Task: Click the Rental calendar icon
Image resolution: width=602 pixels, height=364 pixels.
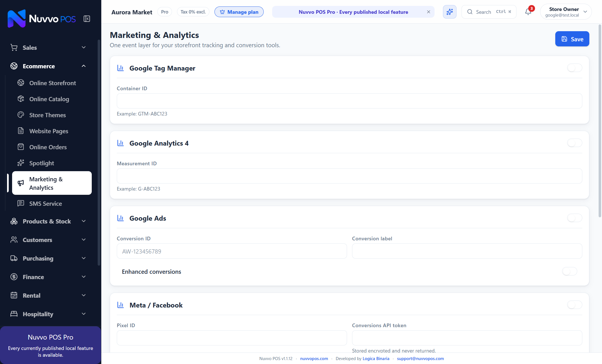Action: (x=14, y=295)
